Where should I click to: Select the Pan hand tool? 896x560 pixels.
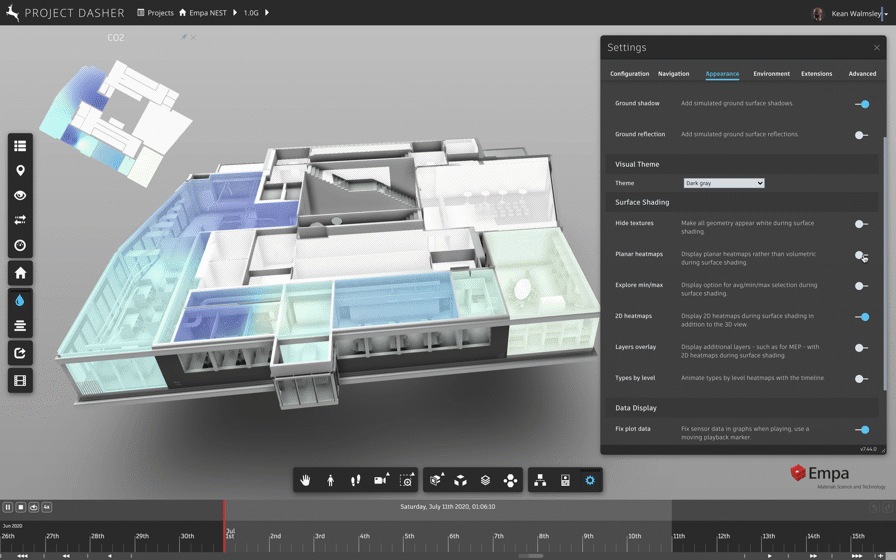coord(306,481)
